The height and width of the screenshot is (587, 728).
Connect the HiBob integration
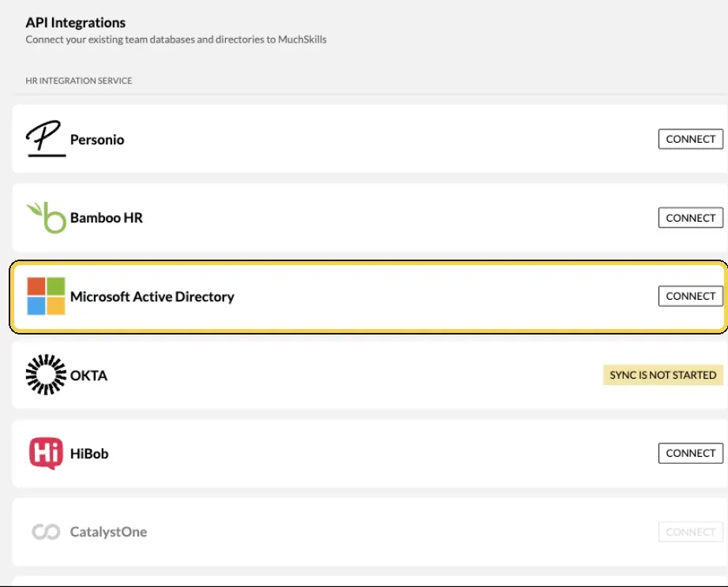coord(690,453)
